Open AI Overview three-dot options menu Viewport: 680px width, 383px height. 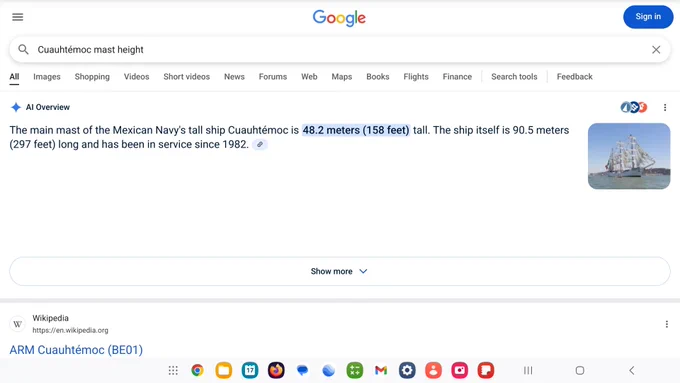pyautogui.click(x=665, y=107)
